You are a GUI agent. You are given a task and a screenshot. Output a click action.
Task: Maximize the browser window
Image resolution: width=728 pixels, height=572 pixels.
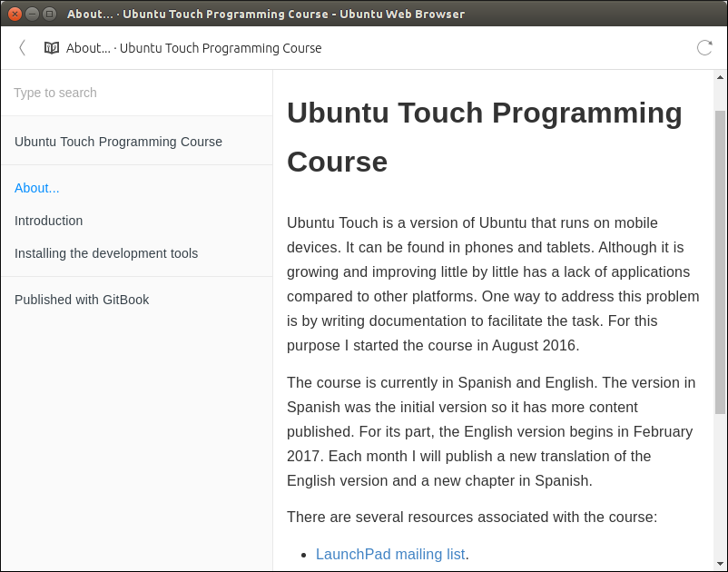pyautogui.click(x=49, y=14)
